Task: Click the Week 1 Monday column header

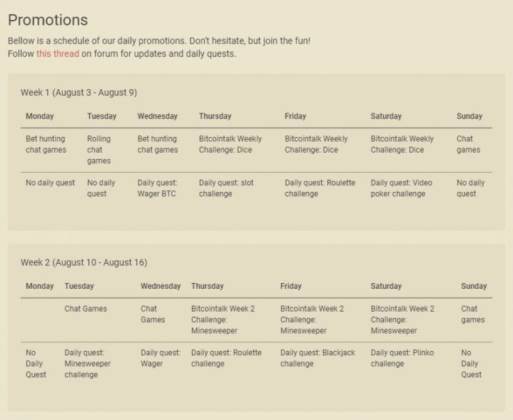Action: point(39,116)
